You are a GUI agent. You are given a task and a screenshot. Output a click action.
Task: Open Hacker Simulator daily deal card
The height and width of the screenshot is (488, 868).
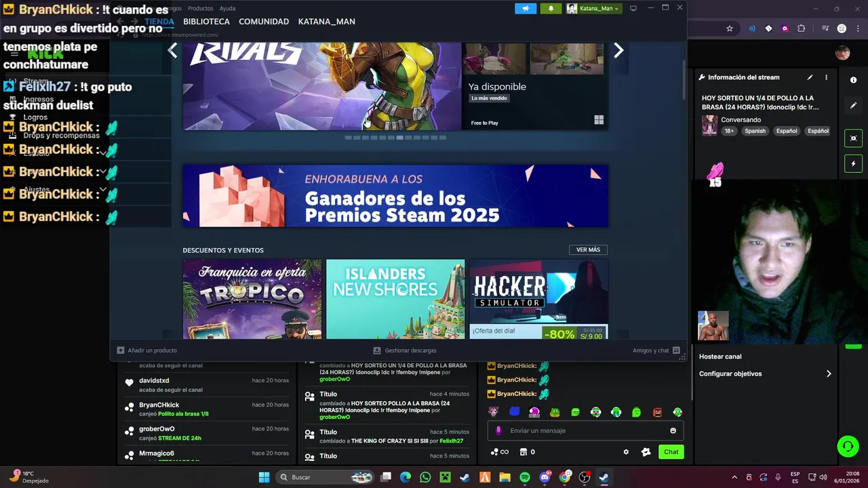coord(538,299)
